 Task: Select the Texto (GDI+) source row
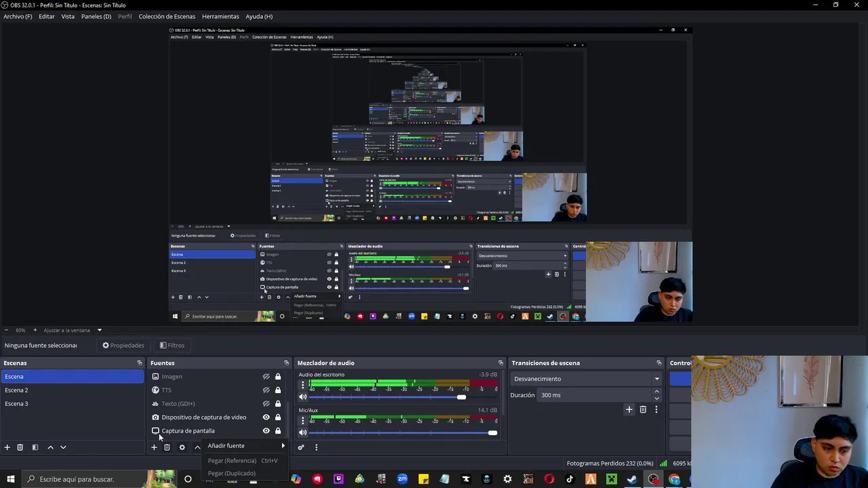(x=216, y=404)
